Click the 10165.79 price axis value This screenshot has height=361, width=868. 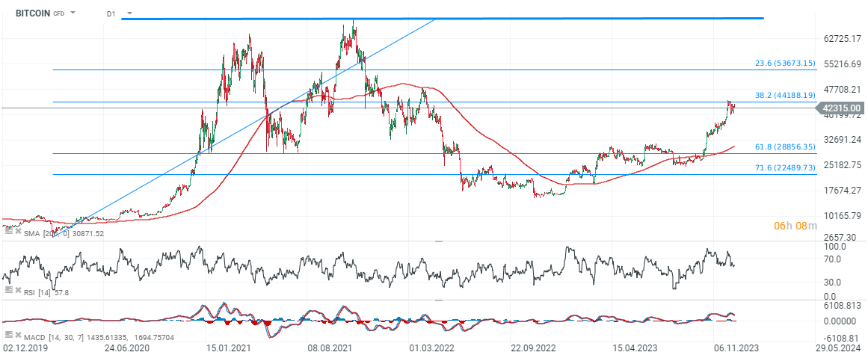(x=841, y=215)
